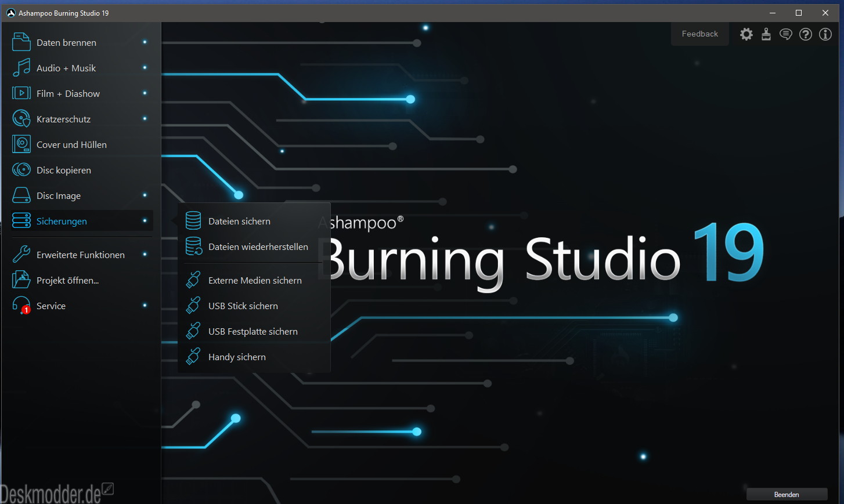Open the Daten brennen label

pyautogui.click(x=66, y=42)
